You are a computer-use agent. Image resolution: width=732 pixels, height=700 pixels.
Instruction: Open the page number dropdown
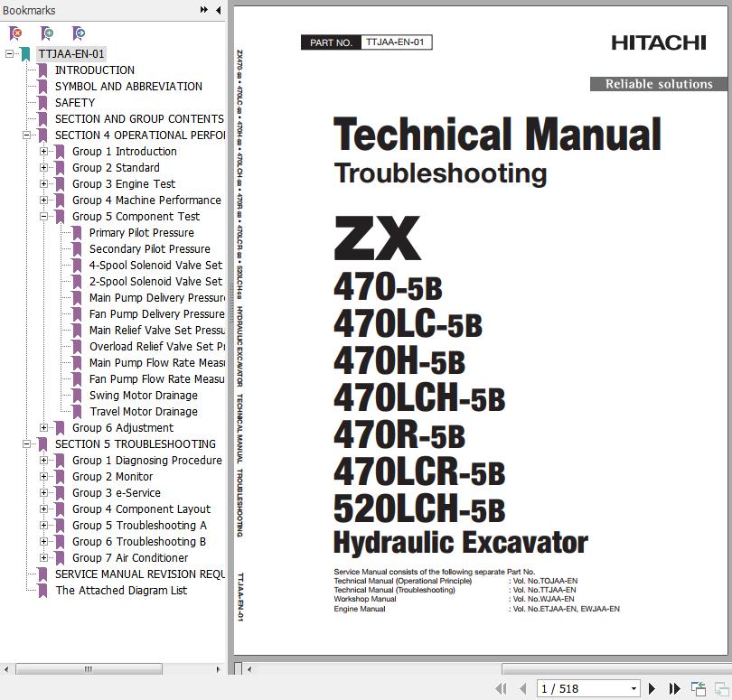tap(633, 689)
